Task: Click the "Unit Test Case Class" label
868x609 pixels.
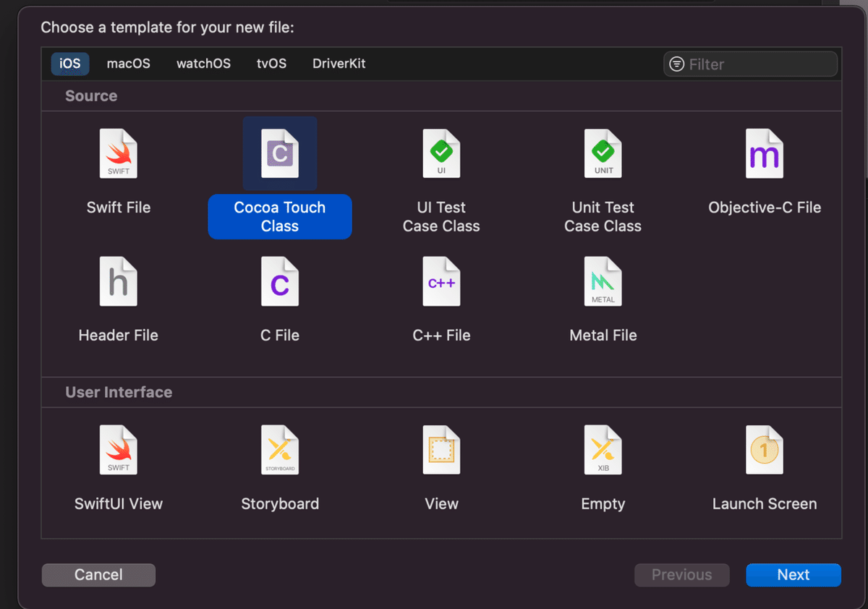Action: click(x=603, y=217)
